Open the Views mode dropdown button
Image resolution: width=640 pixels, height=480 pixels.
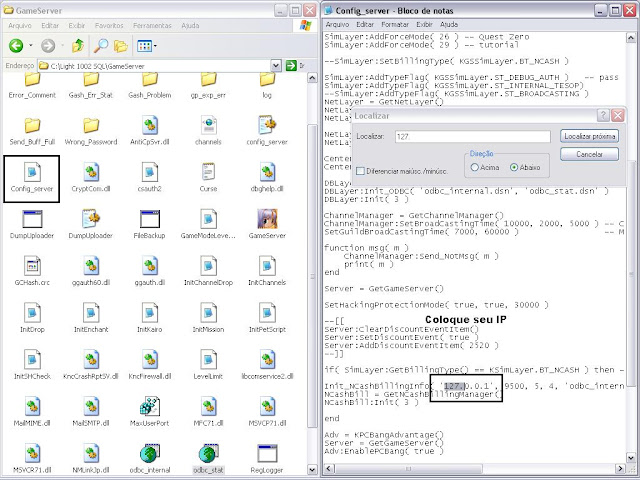[x=147, y=46]
